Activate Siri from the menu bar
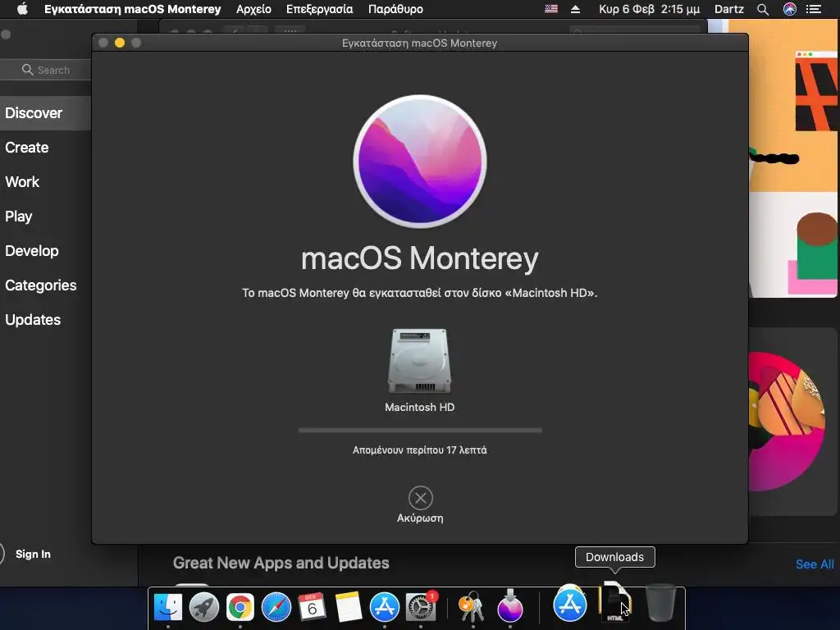Viewport: 840px width, 630px height. coord(790,9)
